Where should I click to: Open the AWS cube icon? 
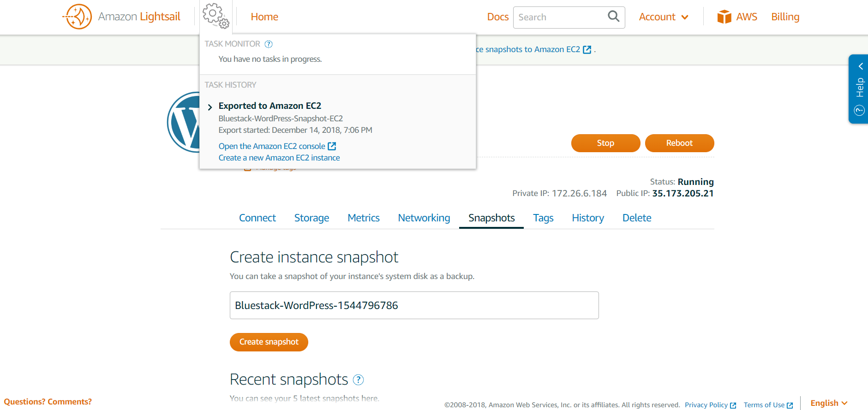[x=724, y=17]
